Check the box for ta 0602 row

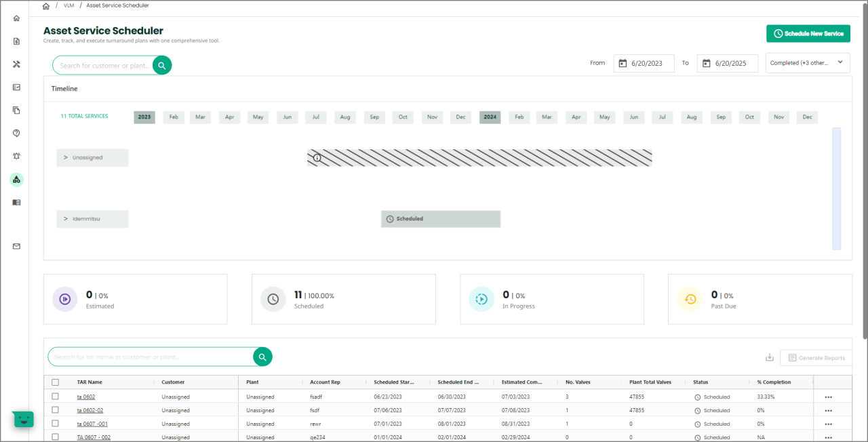56,397
